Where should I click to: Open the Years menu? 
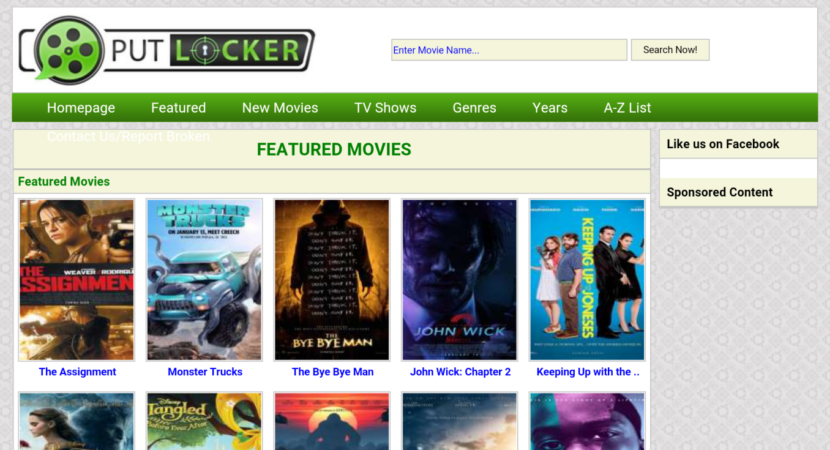point(550,108)
